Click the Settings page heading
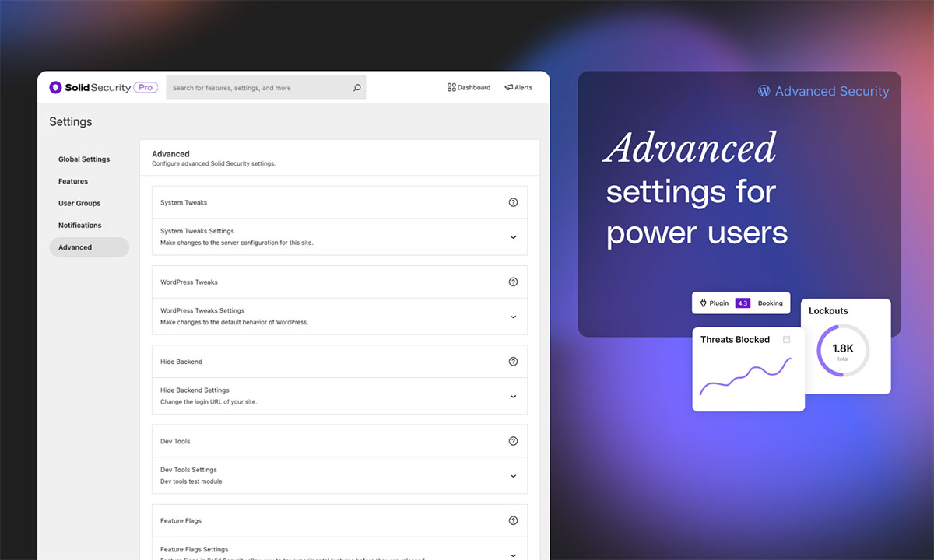The width and height of the screenshot is (934, 560). pyautogui.click(x=71, y=122)
